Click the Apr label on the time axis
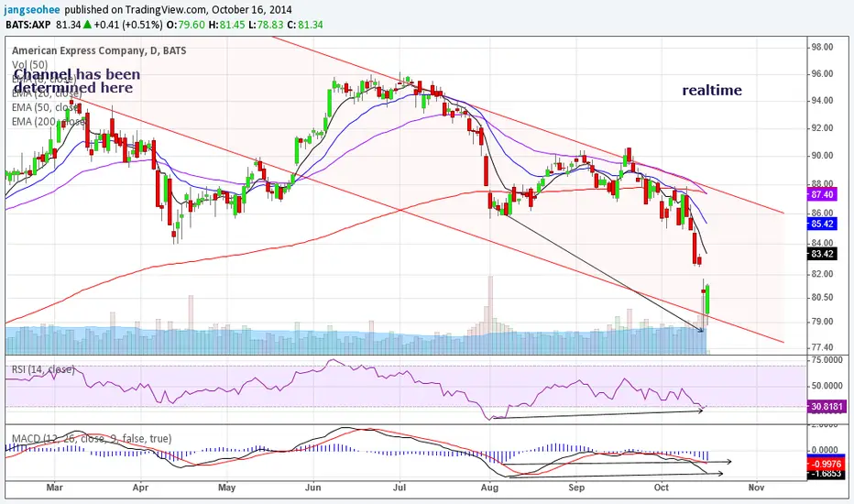 point(140,488)
